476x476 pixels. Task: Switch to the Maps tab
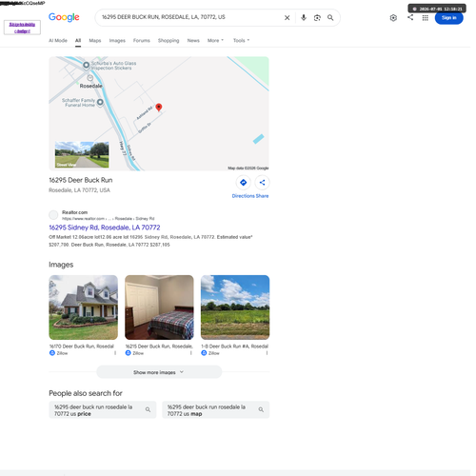click(x=95, y=41)
